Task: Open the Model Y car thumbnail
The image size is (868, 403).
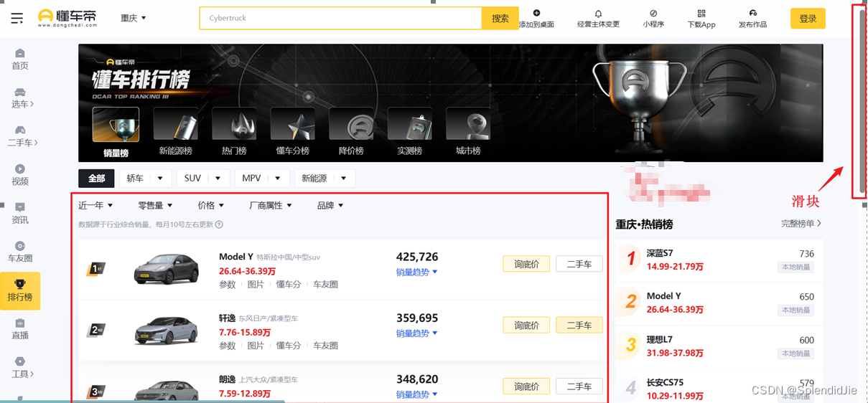Action: click(x=166, y=269)
